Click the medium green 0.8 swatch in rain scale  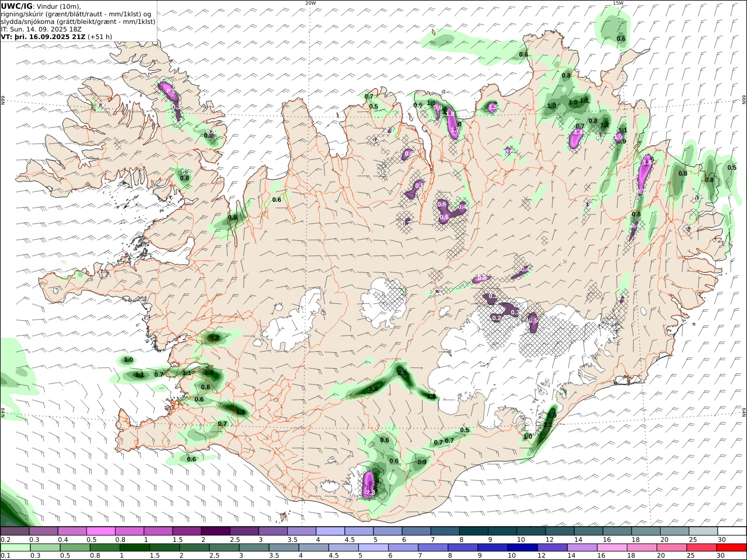pos(104,548)
